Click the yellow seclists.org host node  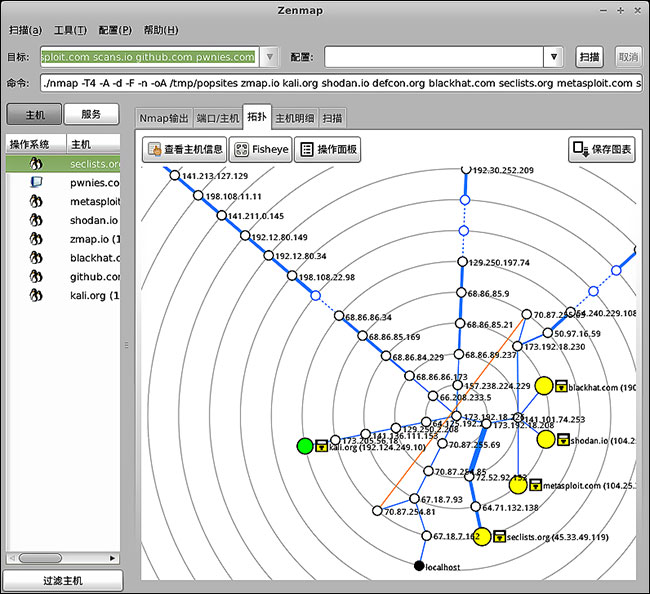click(482, 537)
